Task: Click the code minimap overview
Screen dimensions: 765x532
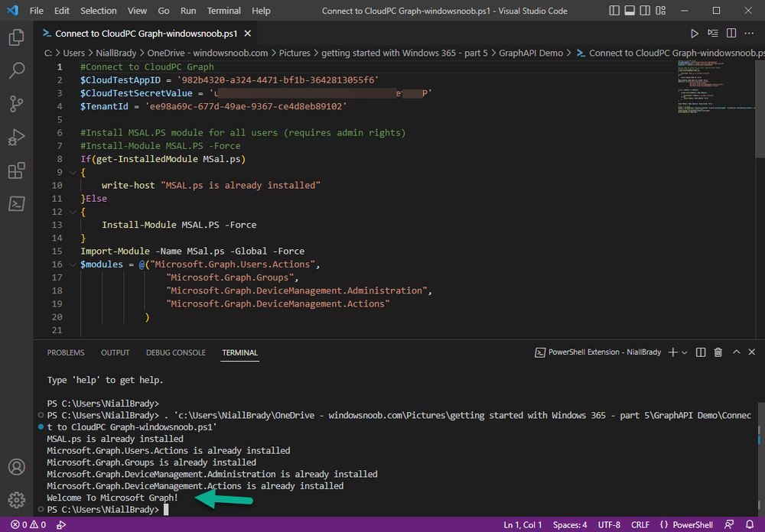Action: (x=716, y=88)
